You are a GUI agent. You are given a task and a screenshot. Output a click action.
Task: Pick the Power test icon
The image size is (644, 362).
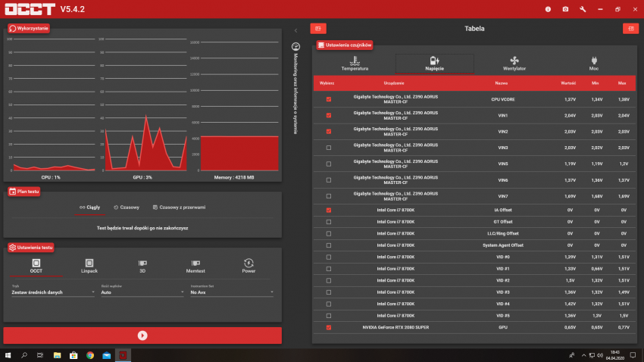(x=249, y=265)
